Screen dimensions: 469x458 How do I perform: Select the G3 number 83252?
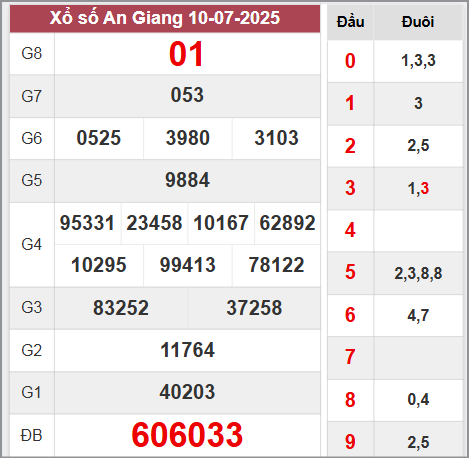tap(121, 308)
